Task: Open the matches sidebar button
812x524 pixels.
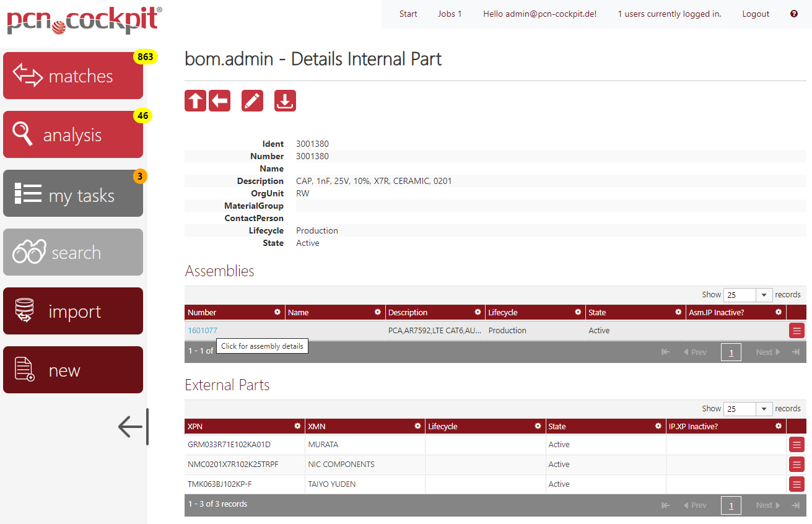Action: coord(73,76)
